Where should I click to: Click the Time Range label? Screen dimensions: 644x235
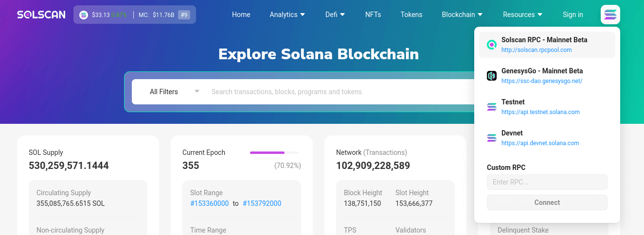coord(208,230)
